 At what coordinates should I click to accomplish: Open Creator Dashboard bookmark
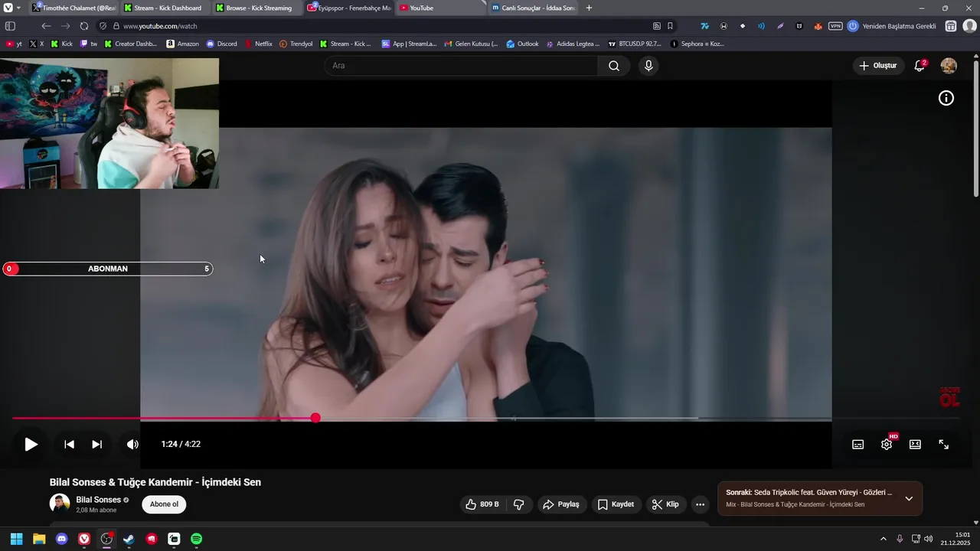coord(130,44)
